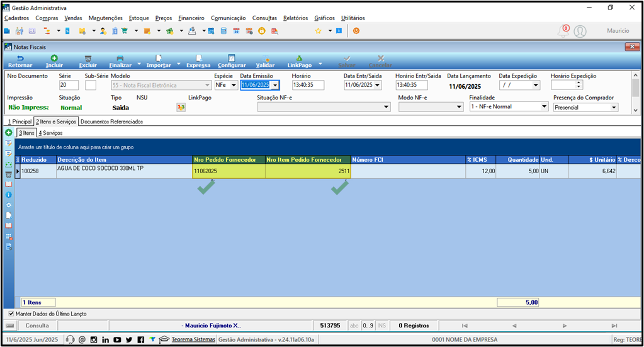This screenshot has height=347, width=644.
Task: Open the notifications bell icon
Action: pos(563,31)
